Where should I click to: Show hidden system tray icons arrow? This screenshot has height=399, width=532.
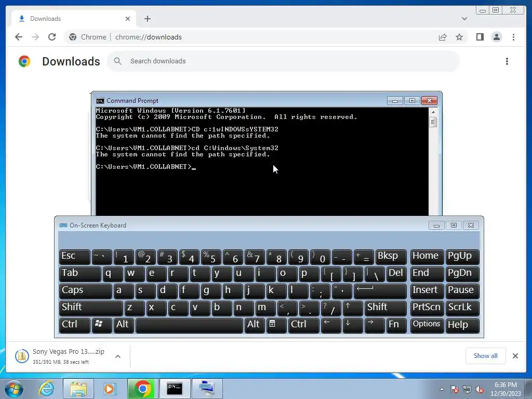442,389
